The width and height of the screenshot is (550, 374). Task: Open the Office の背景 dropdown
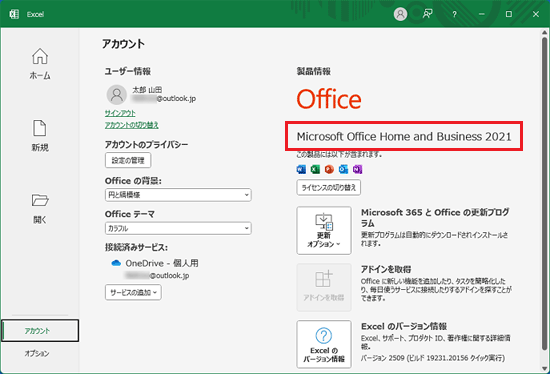pos(178,195)
